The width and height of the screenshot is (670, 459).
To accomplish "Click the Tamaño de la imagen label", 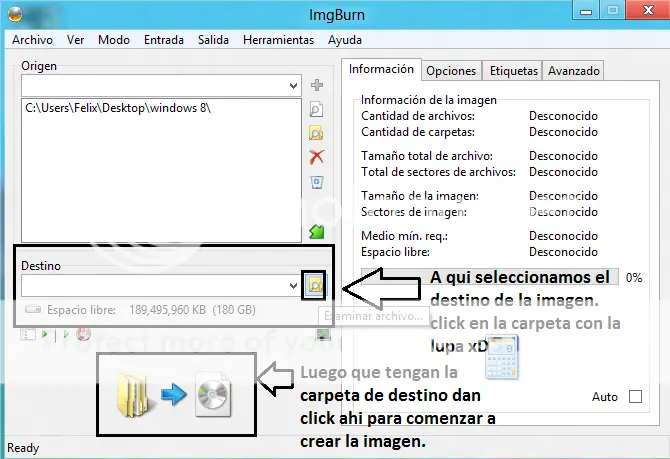I will point(420,196).
